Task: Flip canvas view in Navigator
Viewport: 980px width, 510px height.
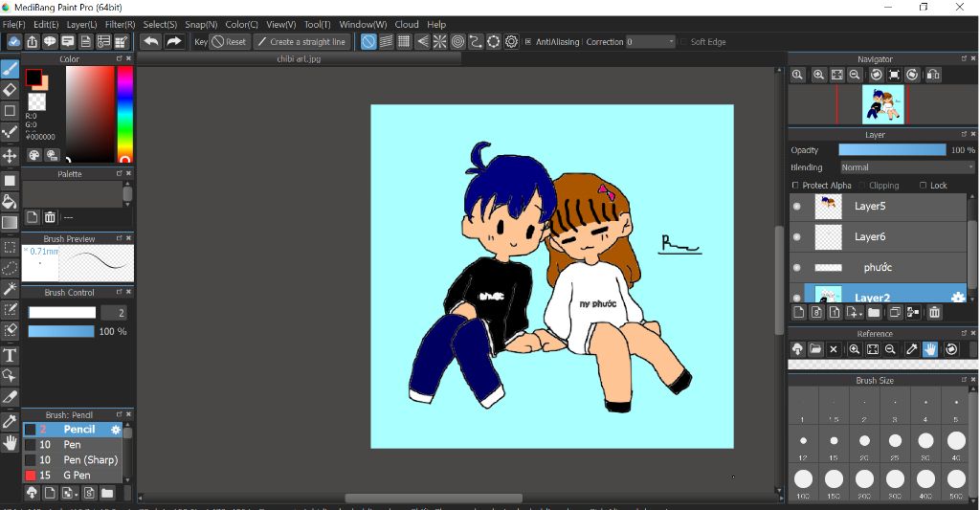Action: coord(933,75)
